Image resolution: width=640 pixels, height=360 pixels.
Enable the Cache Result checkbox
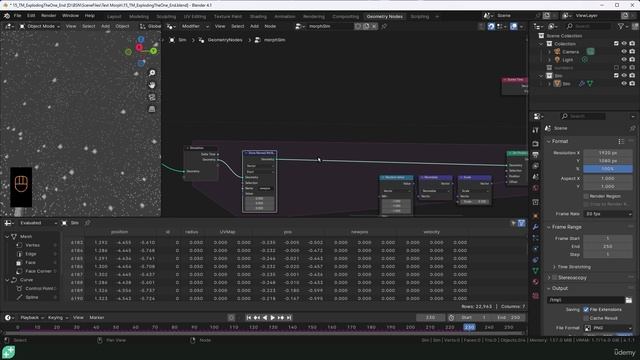point(586,318)
